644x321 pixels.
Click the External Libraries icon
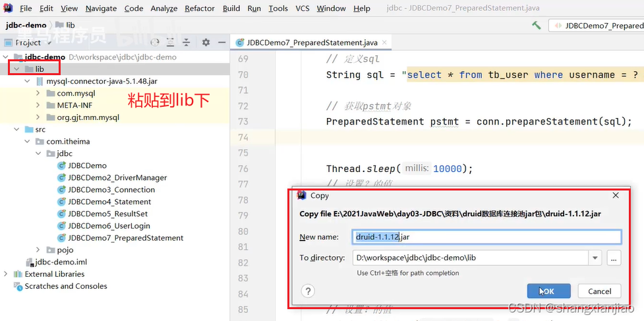tap(18, 274)
